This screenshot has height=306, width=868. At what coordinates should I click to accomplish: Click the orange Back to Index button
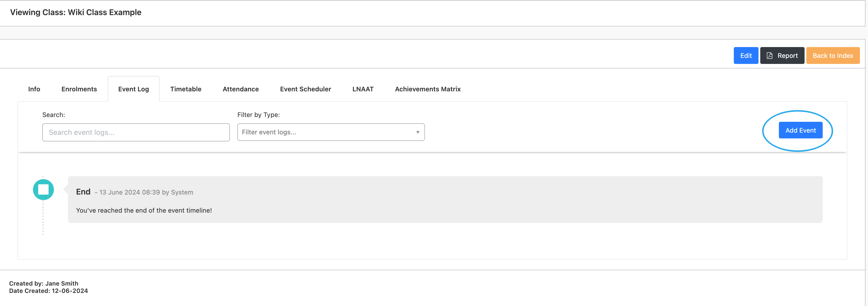(833, 56)
